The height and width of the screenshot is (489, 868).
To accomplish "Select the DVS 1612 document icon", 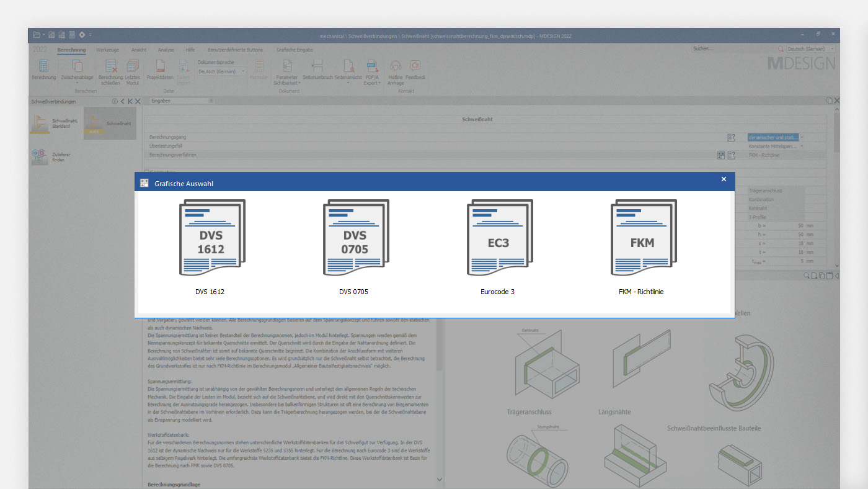I will click(x=211, y=238).
